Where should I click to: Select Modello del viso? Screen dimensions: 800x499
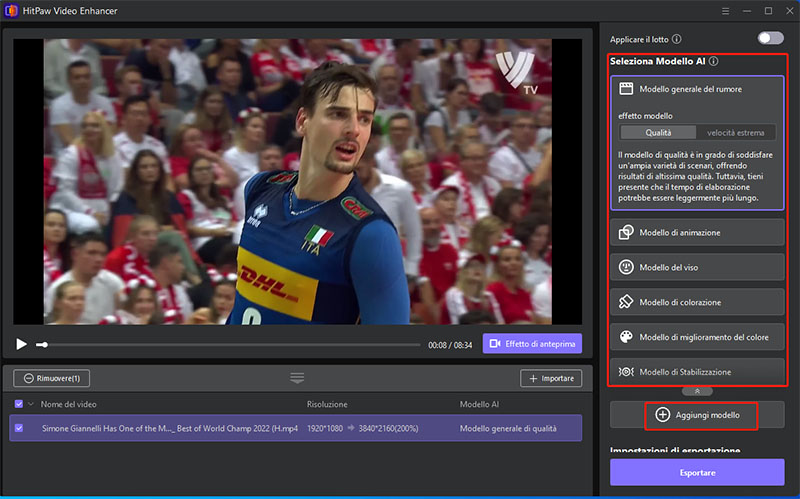pyautogui.click(x=697, y=267)
